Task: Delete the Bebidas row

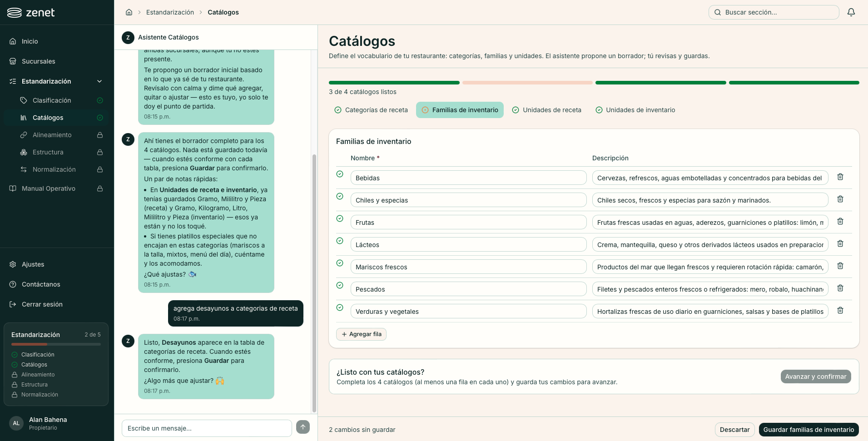Action: pos(840,177)
